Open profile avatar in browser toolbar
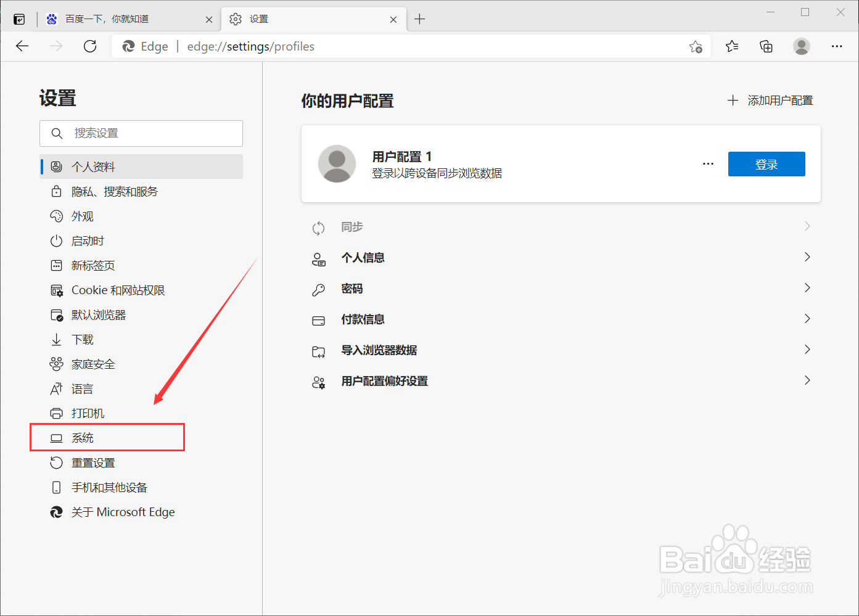 (x=802, y=46)
